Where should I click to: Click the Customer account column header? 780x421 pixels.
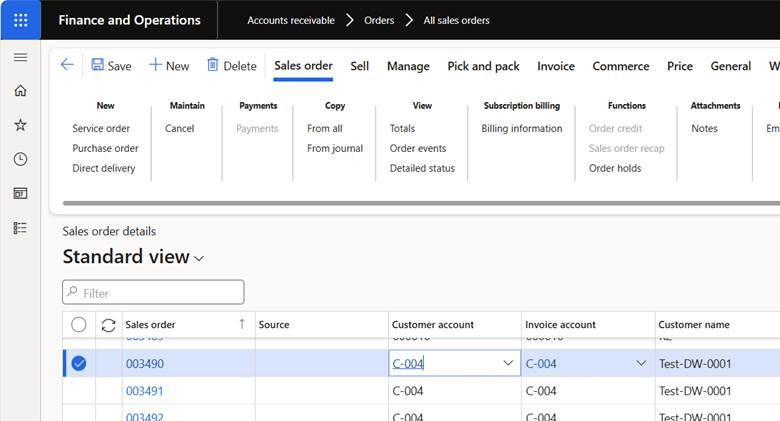point(433,324)
